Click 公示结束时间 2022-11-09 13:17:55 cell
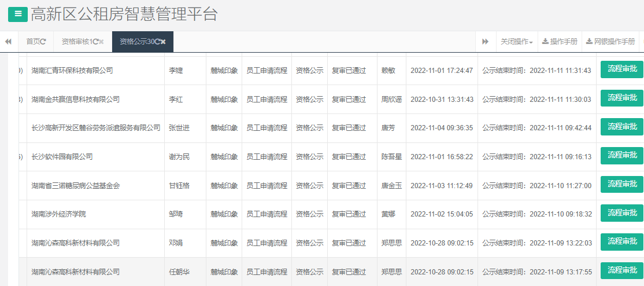The width and height of the screenshot is (644, 286). 537,272
